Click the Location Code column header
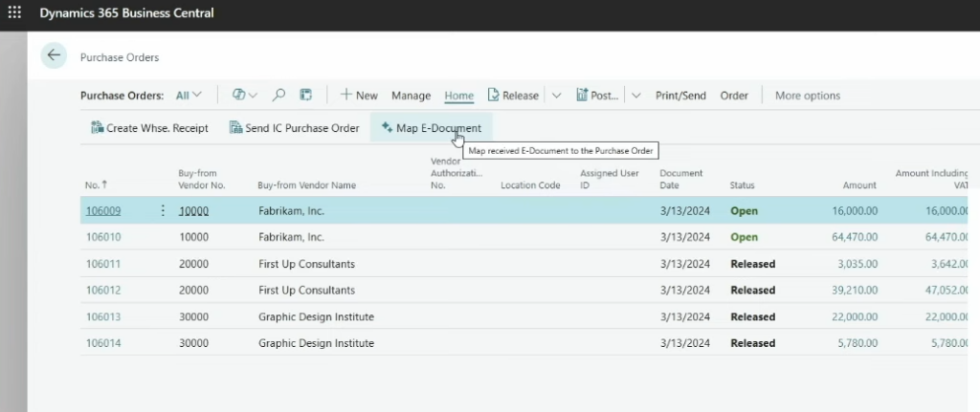Image resolution: width=980 pixels, height=412 pixels. [x=530, y=184]
